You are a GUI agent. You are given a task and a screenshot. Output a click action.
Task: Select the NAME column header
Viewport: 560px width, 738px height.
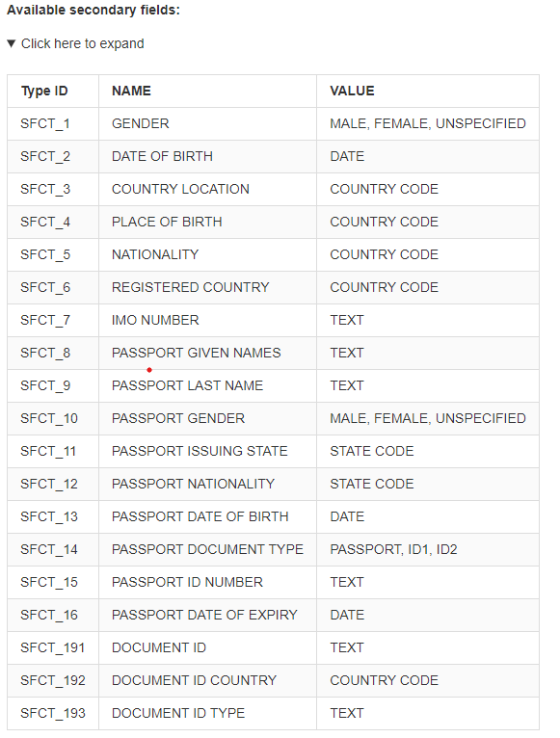pos(207,91)
